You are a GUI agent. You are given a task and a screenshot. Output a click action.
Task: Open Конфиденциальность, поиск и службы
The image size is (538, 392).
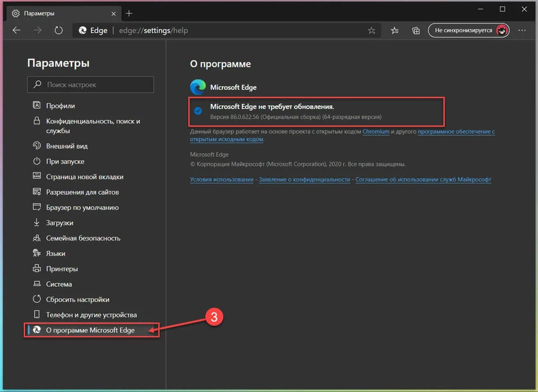(x=93, y=126)
